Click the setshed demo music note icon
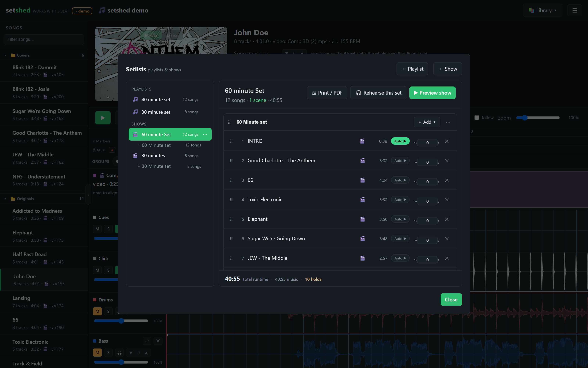 click(x=102, y=10)
